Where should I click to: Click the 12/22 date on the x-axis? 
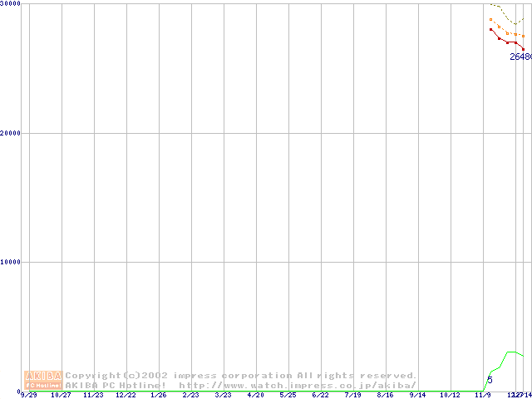(126, 396)
